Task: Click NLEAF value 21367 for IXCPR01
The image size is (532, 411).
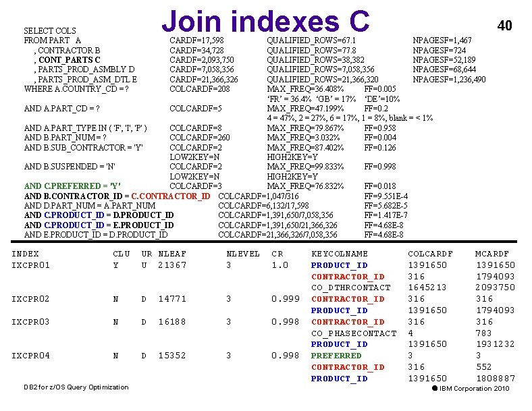Action: click(172, 265)
